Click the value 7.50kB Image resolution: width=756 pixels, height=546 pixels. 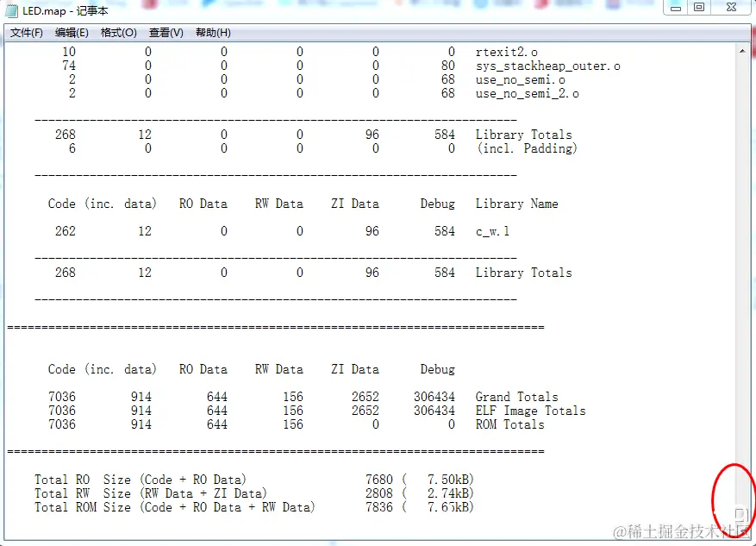click(x=447, y=480)
